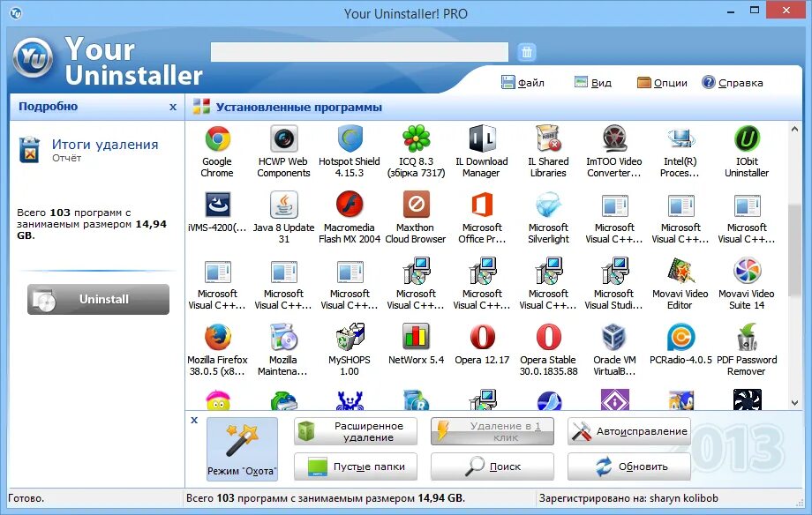Click the Итоги удаления report heading

pyautogui.click(x=105, y=145)
